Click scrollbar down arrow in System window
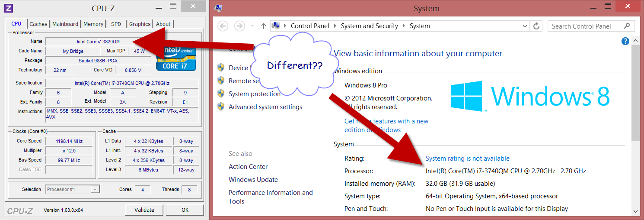The image size is (644, 220). click(635, 211)
